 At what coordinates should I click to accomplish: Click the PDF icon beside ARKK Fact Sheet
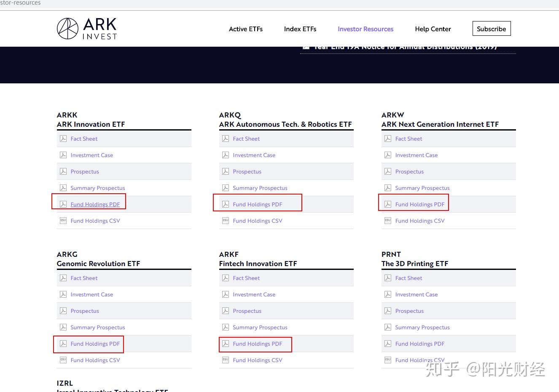click(x=63, y=138)
